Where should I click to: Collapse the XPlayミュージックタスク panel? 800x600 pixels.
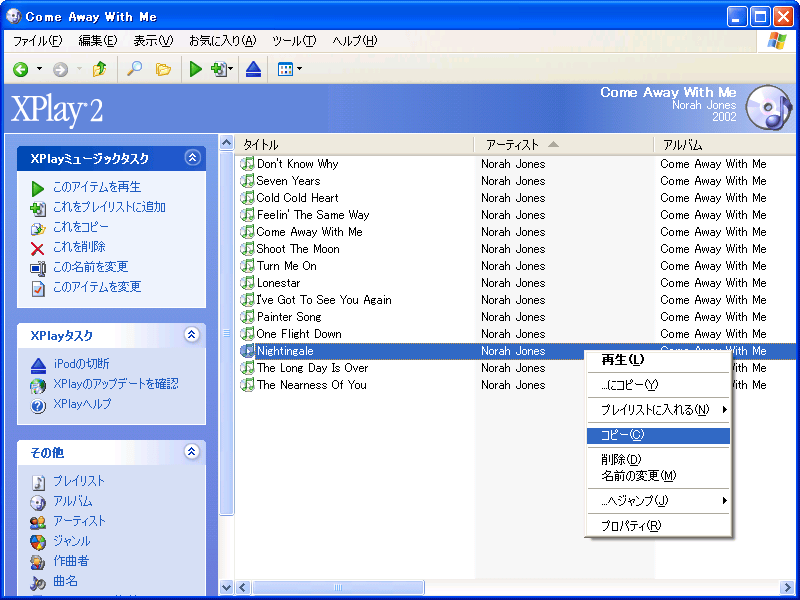coord(192,158)
